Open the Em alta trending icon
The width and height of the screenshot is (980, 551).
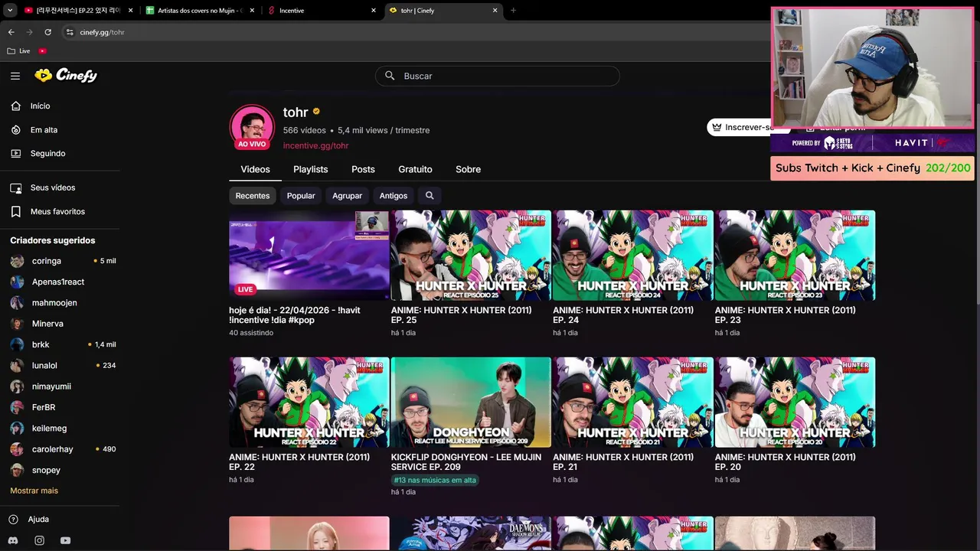click(16, 130)
